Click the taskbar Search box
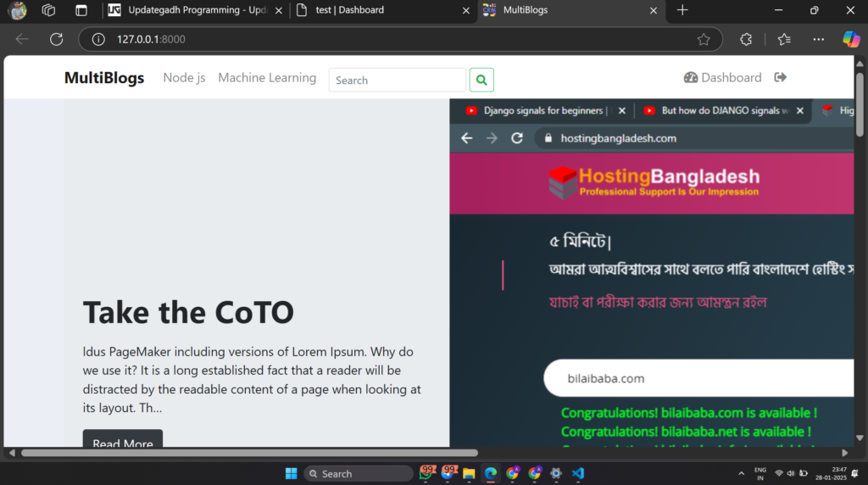 click(x=359, y=474)
